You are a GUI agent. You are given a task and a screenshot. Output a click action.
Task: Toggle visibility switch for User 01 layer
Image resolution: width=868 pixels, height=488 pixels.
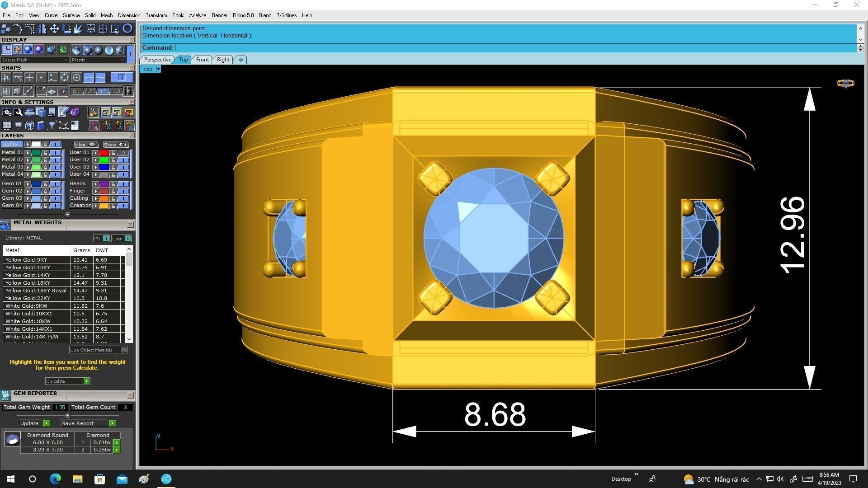[123, 153]
